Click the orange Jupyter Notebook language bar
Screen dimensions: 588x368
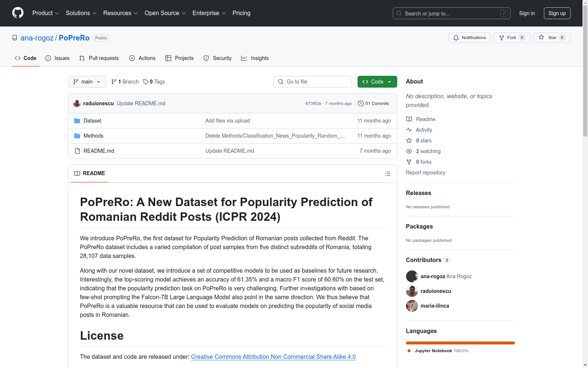pos(460,343)
